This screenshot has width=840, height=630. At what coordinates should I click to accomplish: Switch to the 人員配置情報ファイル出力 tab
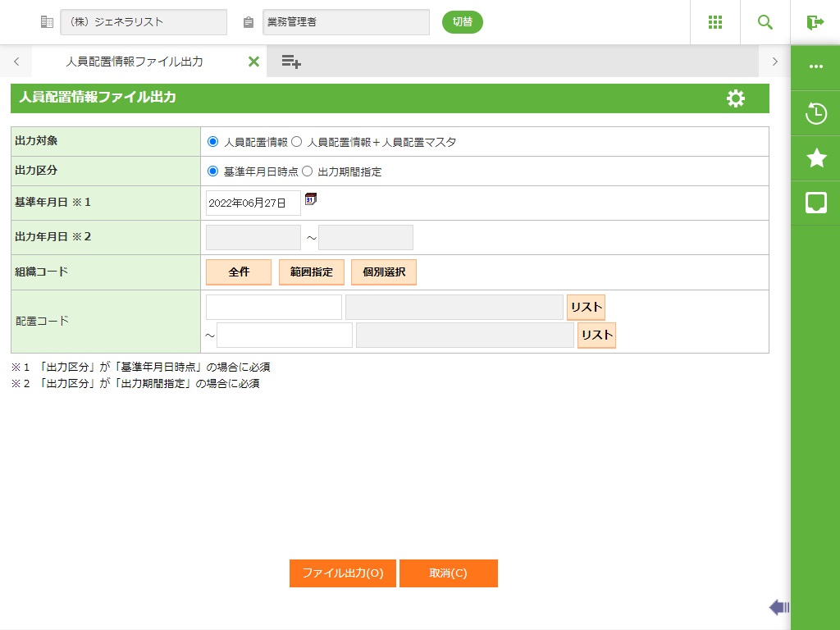point(135,62)
